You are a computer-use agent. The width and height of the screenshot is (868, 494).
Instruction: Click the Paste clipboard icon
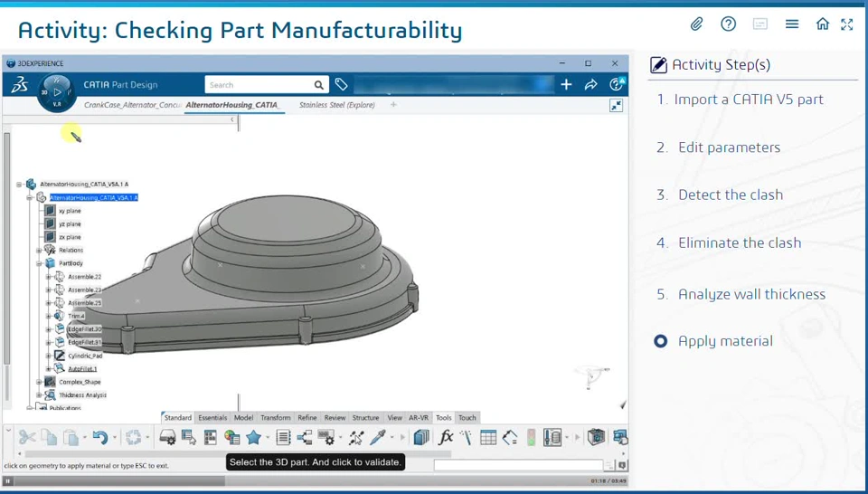(x=71, y=438)
